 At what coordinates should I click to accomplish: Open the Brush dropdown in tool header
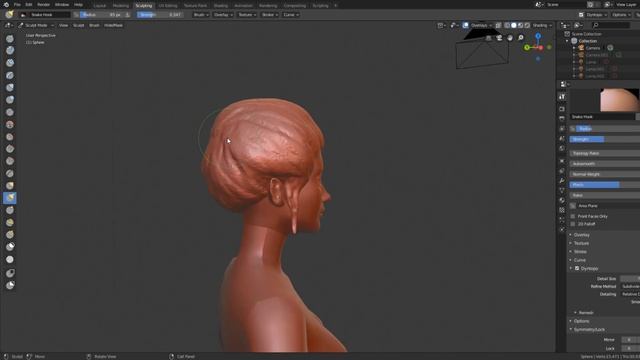coord(201,15)
